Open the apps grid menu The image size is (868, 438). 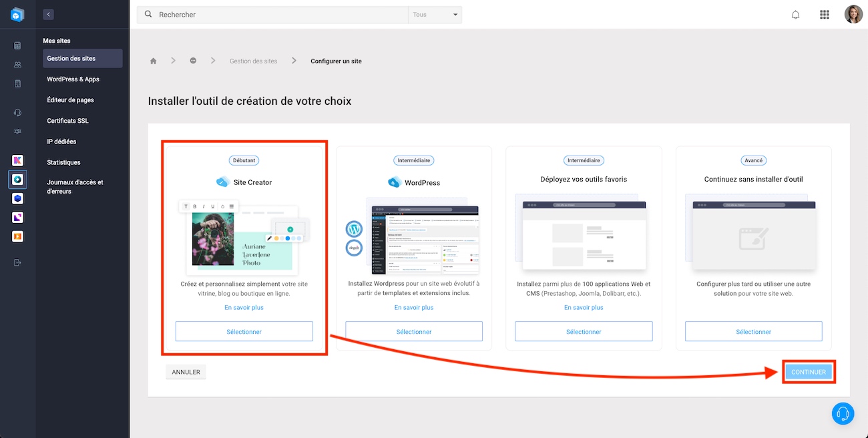824,15
